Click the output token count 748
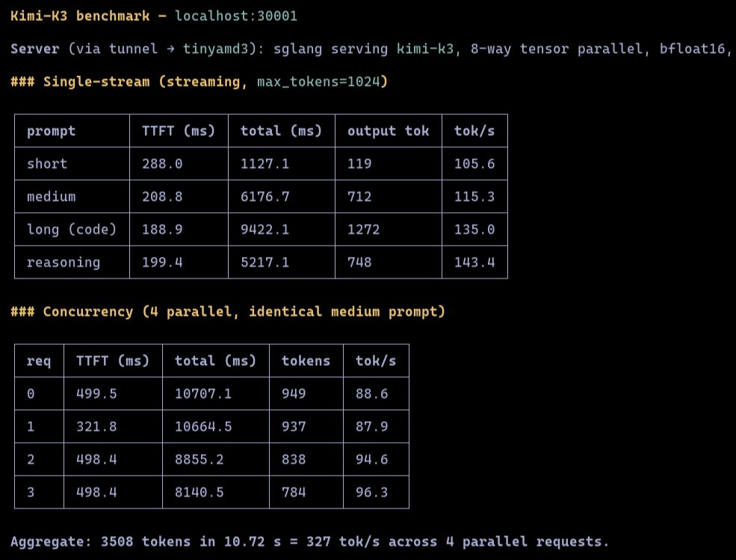The image size is (736, 560). point(359,262)
